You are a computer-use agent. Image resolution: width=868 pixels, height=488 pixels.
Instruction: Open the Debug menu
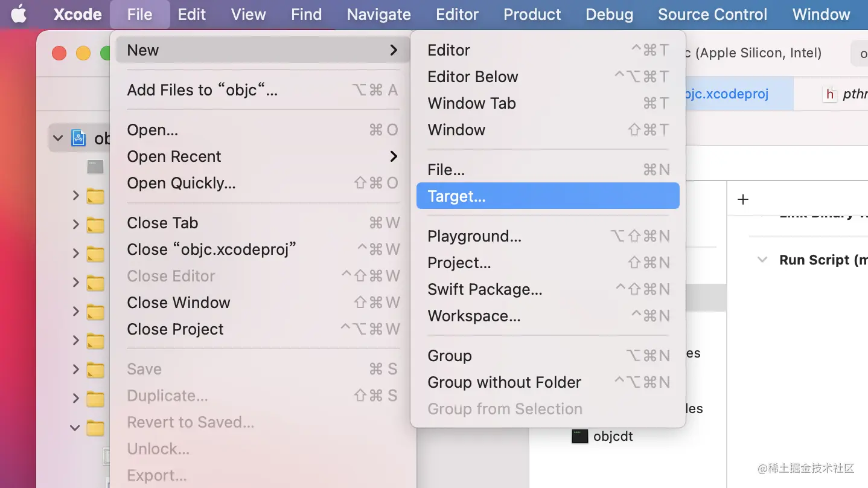click(609, 14)
